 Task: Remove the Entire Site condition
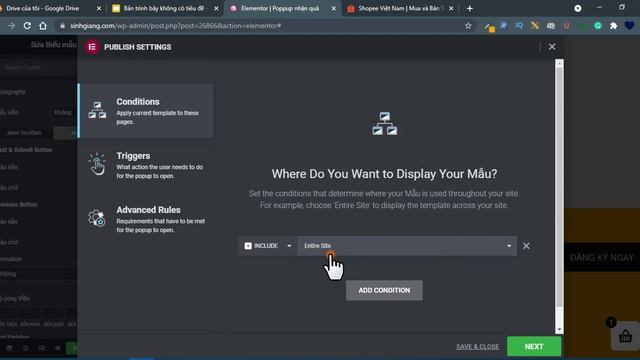click(526, 246)
